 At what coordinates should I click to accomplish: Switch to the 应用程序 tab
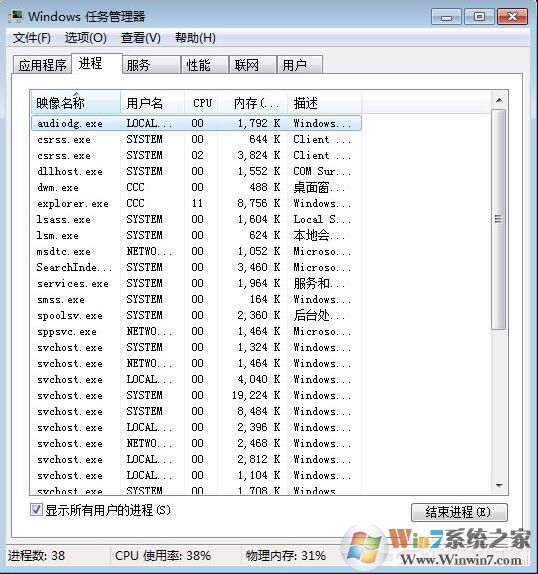(x=42, y=65)
